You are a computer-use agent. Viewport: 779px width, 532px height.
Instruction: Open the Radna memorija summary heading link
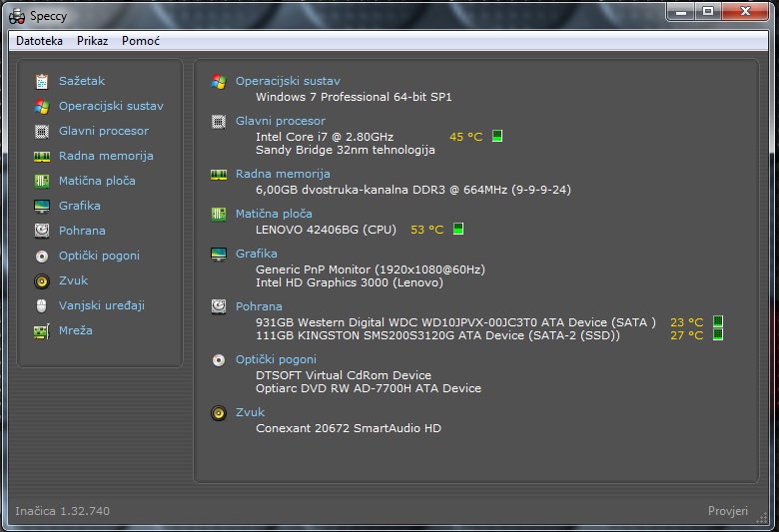pos(283,174)
